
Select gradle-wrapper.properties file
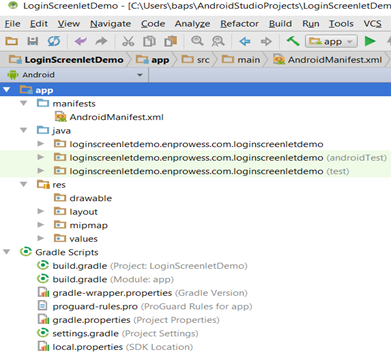[142, 293]
